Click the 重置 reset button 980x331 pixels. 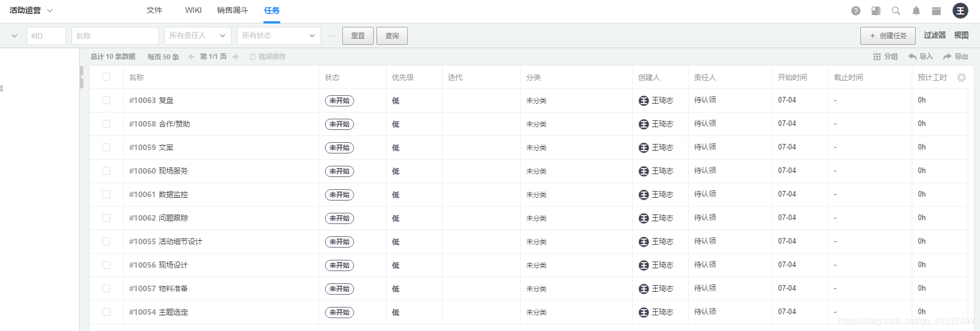point(358,36)
